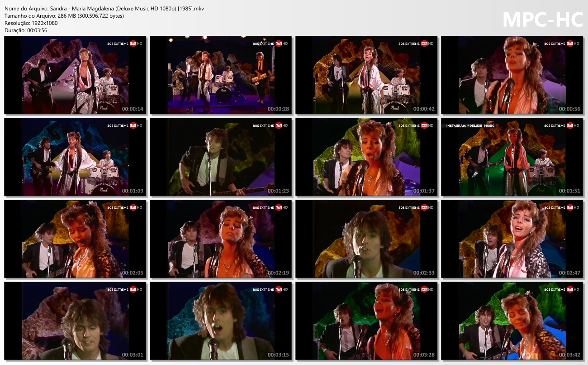Select the frame timestamped 00:01:09
This screenshot has width=588, height=365.
[x=75, y=157]
